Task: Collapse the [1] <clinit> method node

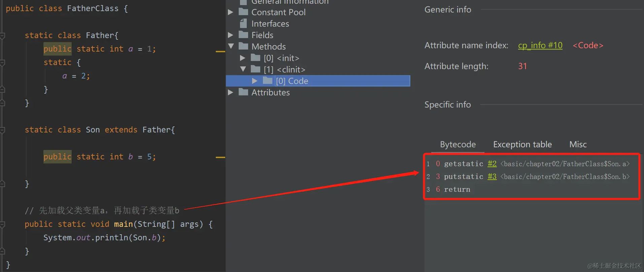Action: click(243, 69)
